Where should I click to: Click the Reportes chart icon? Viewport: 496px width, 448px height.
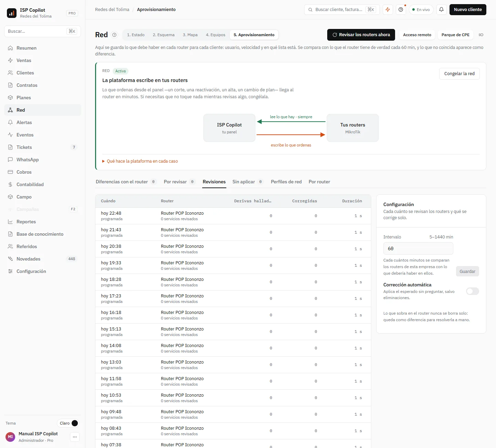pyautogui.click(x=10, y=222)
